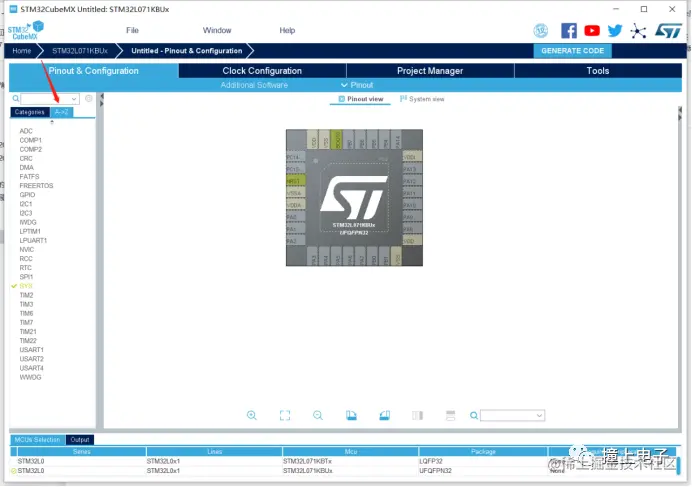Select DMA in peripheral list
692x487 pixels.
(26, 167)
